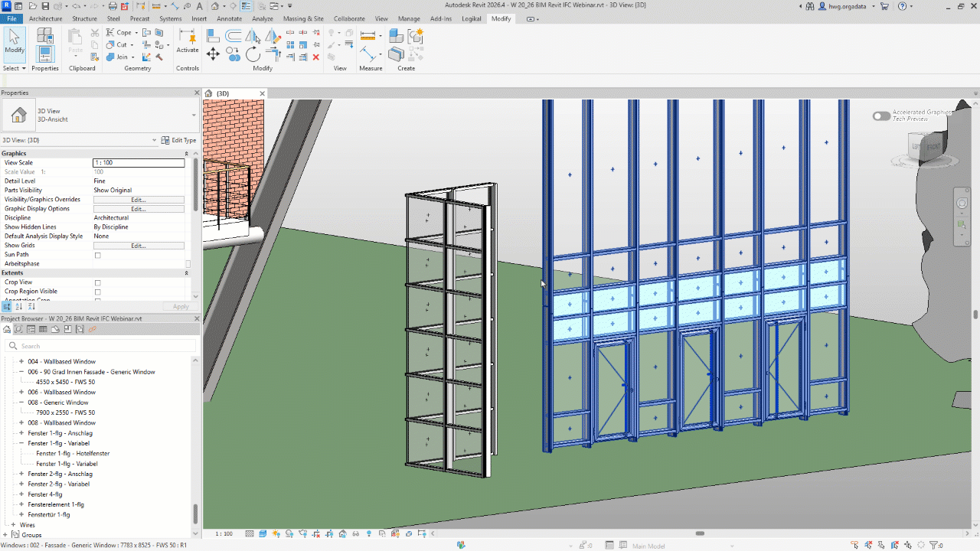The image size is (980, 551).
Task: Click the red Delete X icon
Action: (x=315, y=57)
